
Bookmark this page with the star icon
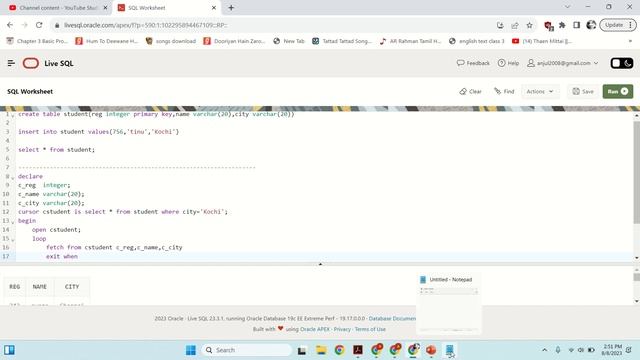tap(529, 25)
